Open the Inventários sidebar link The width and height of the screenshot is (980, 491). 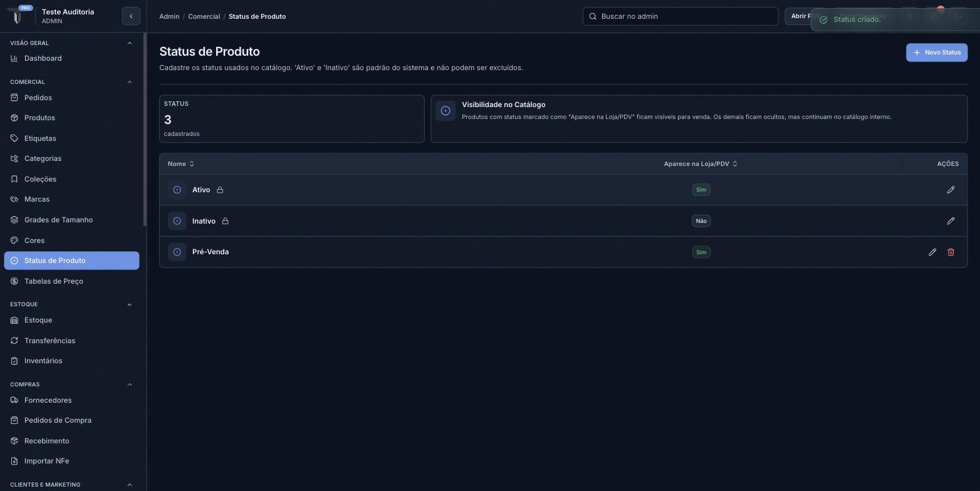coord(71,361)
